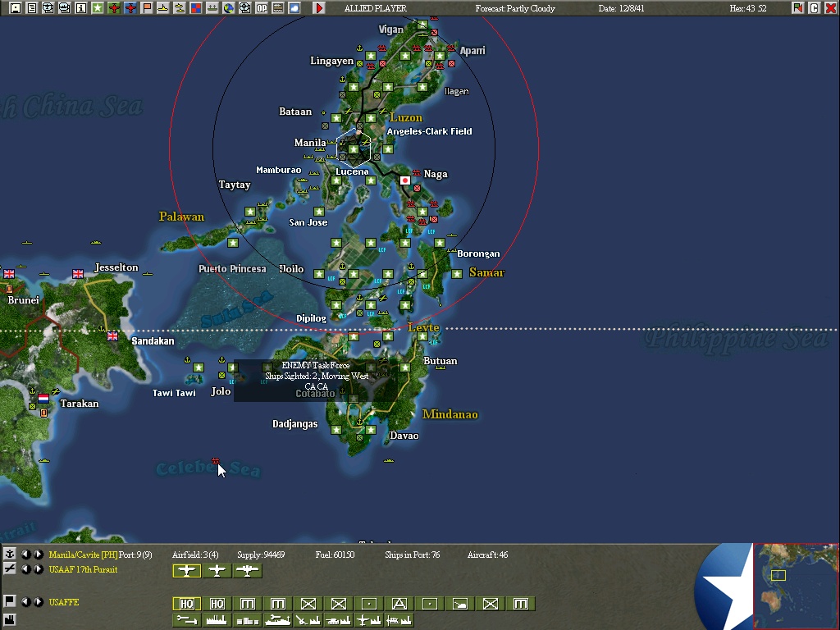Select the second air group plane icon
Image resolution: width=840 pixels, height=630 pixels.
tap(217, 571)
